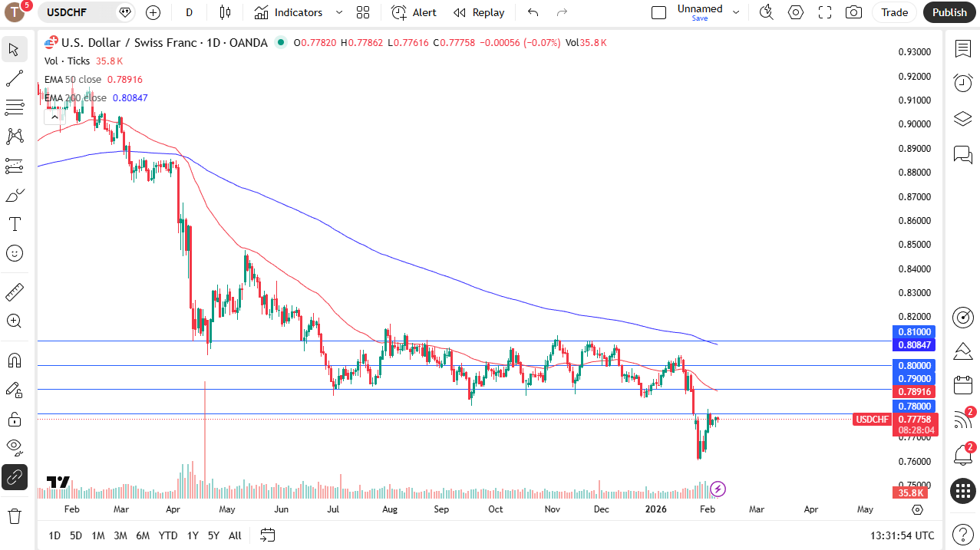Select the brush drawing tool
Viewport: 980px width, 550px height.
tap(14, 196)
